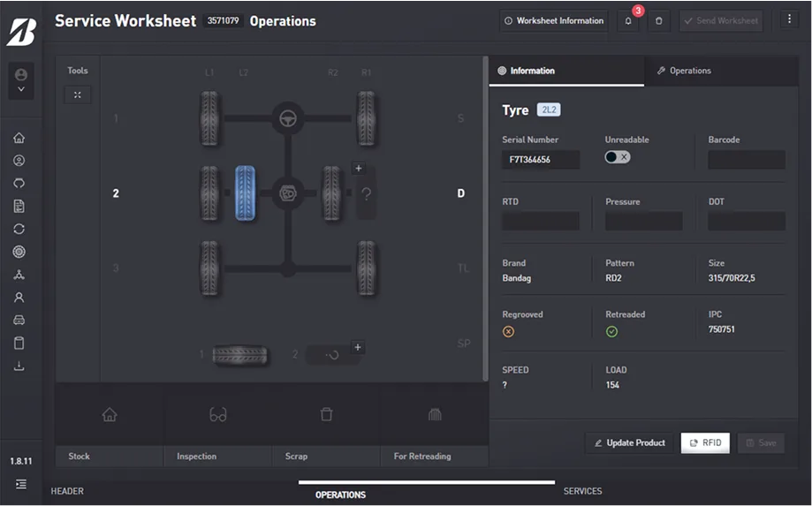Go to the HEADER bottom tab
812x506 pixels.
[67, 491]
